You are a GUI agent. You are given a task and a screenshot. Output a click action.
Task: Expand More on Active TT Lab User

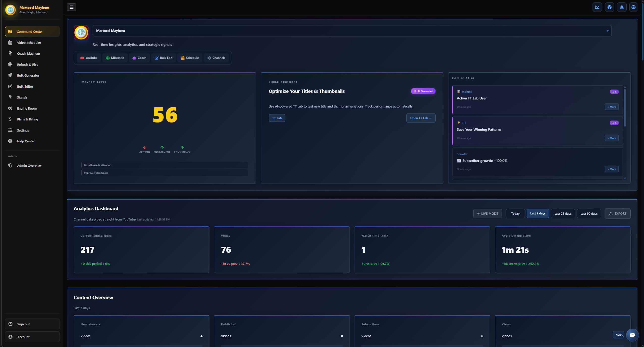611,107
